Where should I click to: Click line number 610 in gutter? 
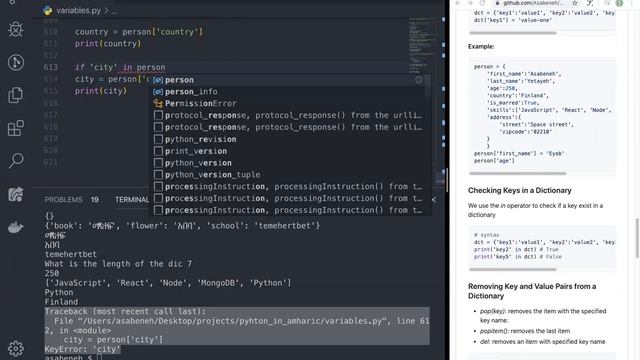(51, 32)
